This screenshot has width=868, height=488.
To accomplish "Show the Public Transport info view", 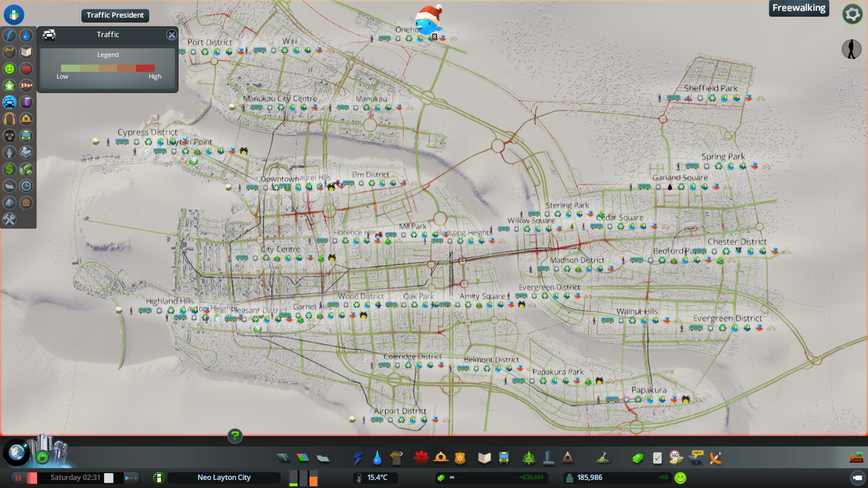I will click(26, 136).
